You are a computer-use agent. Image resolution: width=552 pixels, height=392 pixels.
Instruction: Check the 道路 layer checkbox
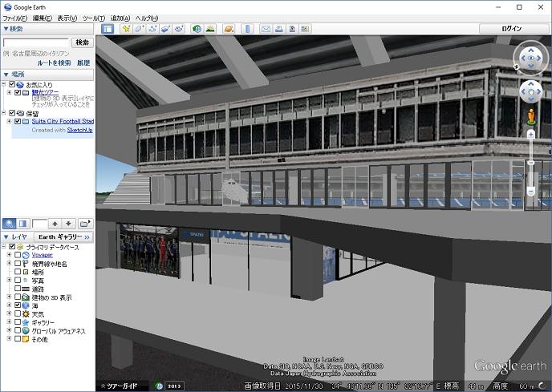tap(18, 289)
